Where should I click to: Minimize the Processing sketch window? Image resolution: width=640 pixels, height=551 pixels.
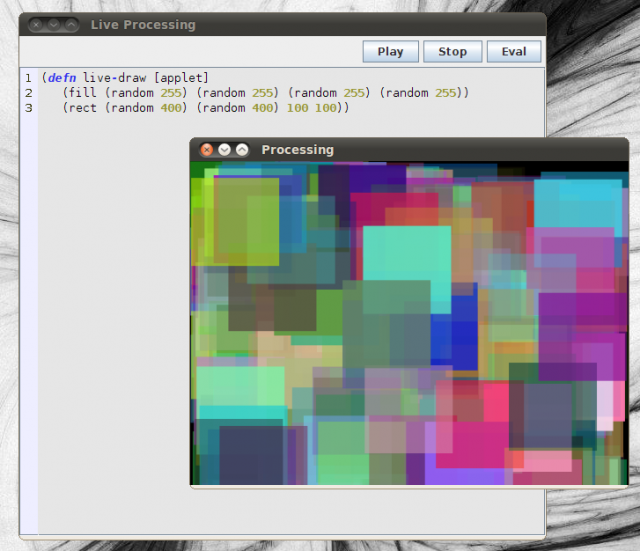click(224, 150)
